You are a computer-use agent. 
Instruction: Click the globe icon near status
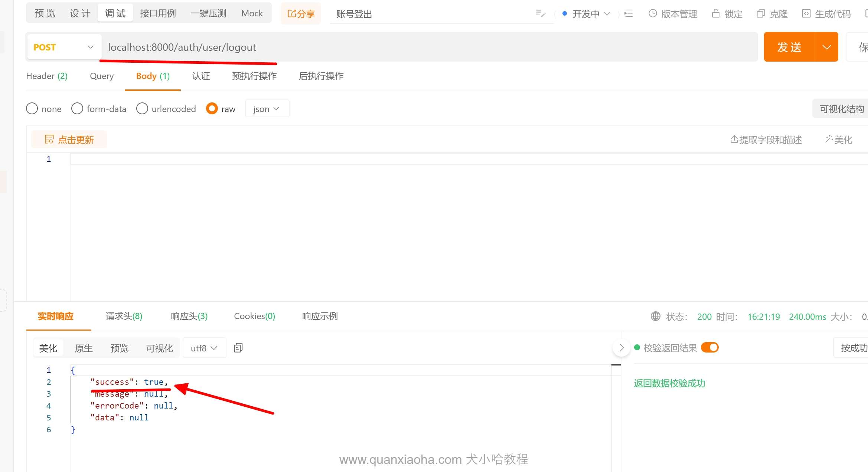click(x=656, y=316)
